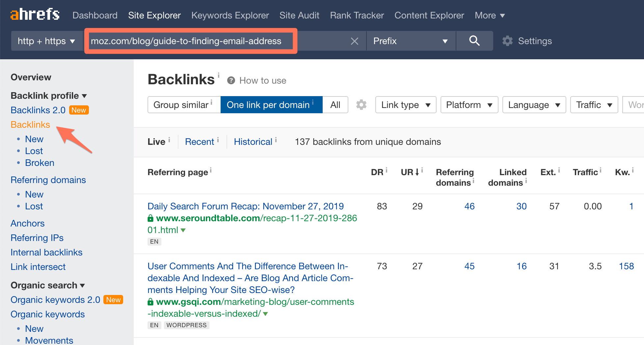644x345 pixels.
Task: Open table settings gear next to All
Action: coord(361,105)
